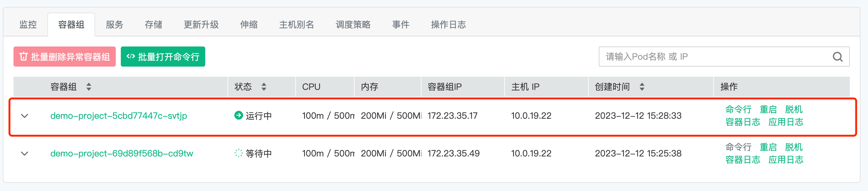Switch to the 更新升级 tab

coord(201,25)
